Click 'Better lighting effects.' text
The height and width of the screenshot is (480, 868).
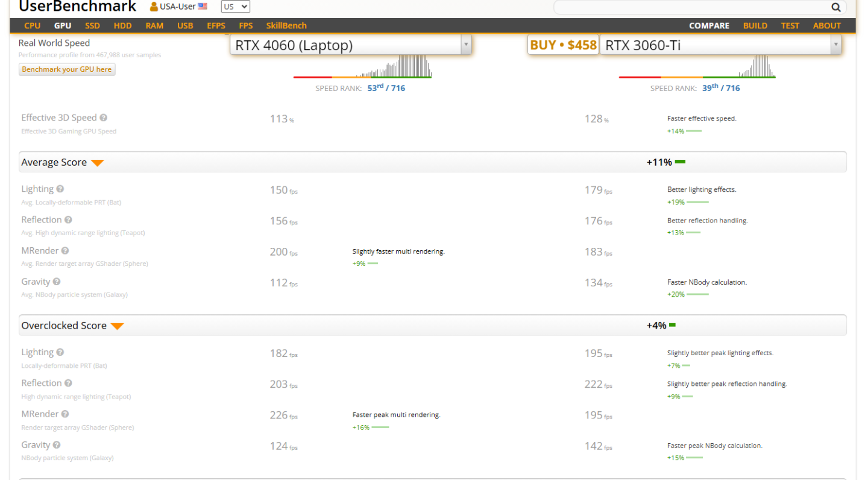tap(702, 189)
